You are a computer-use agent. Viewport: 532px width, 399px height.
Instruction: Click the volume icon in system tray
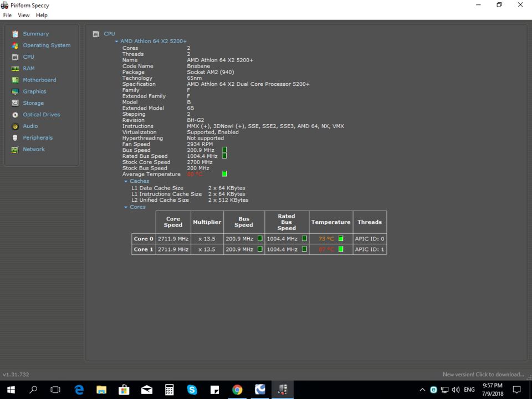pos(456,390)
